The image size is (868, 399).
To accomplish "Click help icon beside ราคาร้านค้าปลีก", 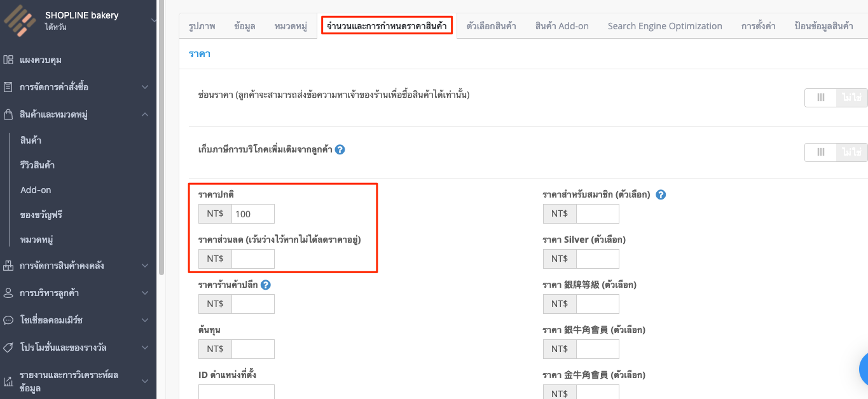I will [x=266, y=285].
